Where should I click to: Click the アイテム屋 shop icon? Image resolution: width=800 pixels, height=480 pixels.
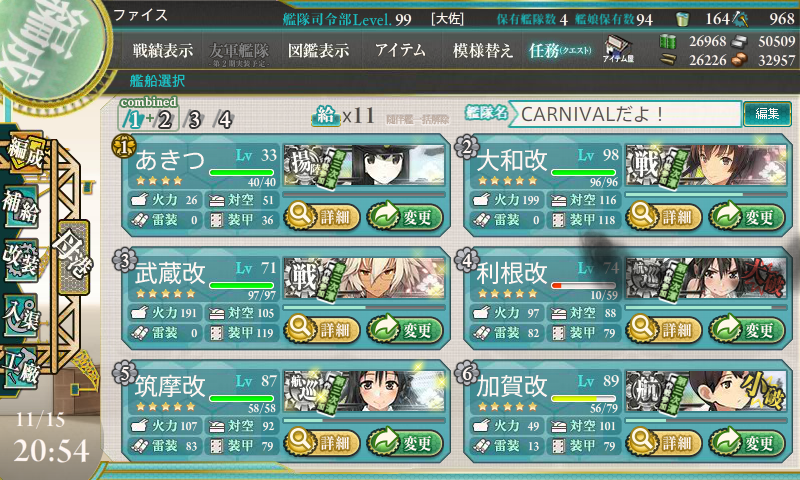[x=618, y=49]
